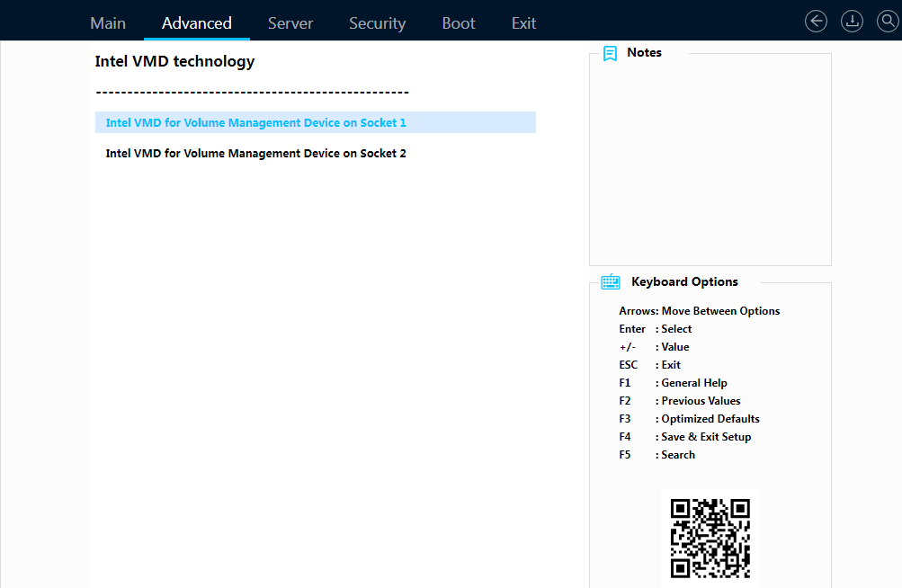Open search with magnifier icon
The image size is (902, 588).
point(888,22)
